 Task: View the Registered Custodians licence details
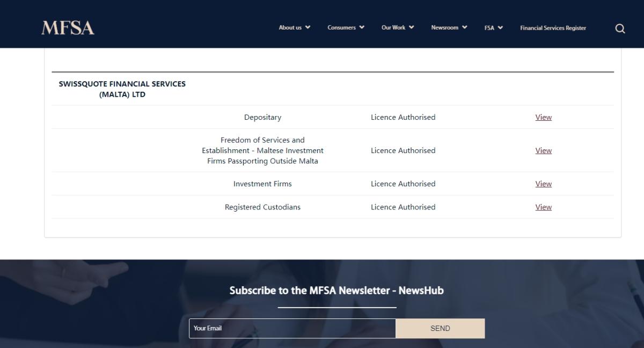click(x=543, y=207)
